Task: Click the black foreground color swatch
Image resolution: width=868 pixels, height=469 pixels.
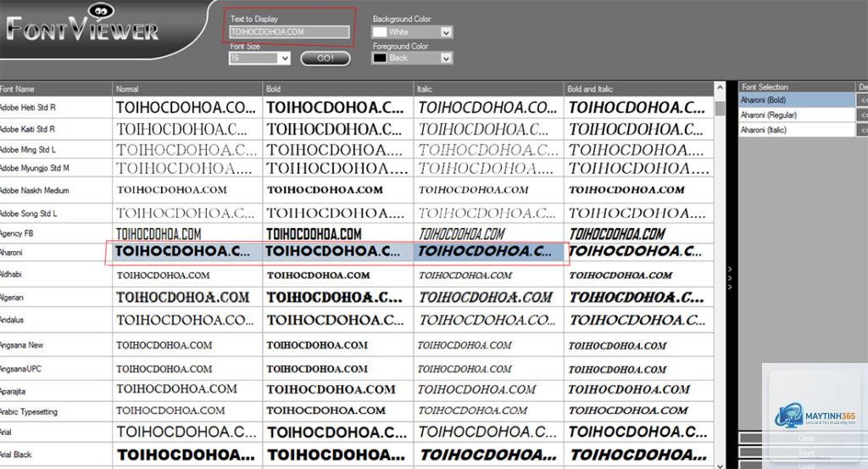Action: (x=380, y=59)
